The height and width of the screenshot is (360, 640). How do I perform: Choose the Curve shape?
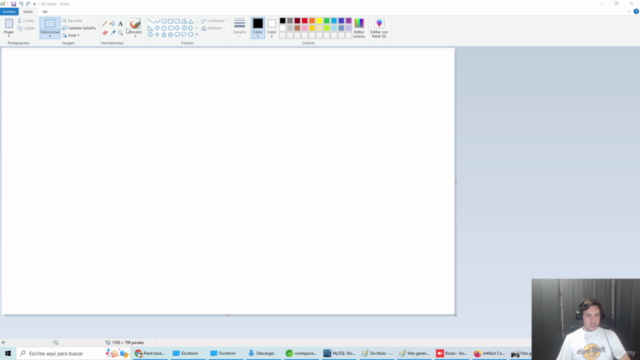click(157, 21)
